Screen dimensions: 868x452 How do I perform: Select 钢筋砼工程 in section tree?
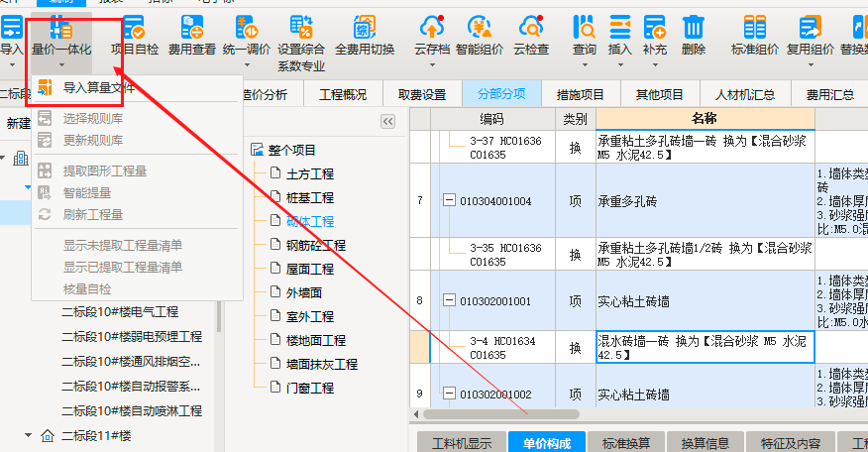(315, 246)
